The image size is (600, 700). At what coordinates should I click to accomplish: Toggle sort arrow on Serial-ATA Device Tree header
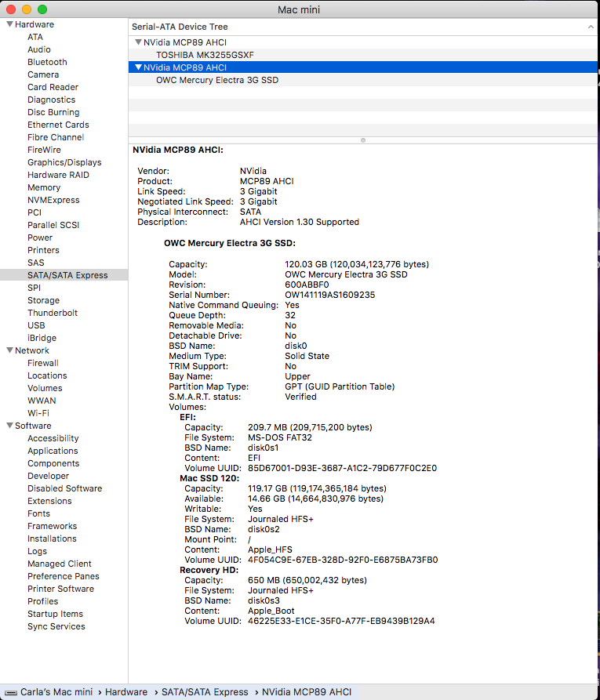[x=591, y=27]
